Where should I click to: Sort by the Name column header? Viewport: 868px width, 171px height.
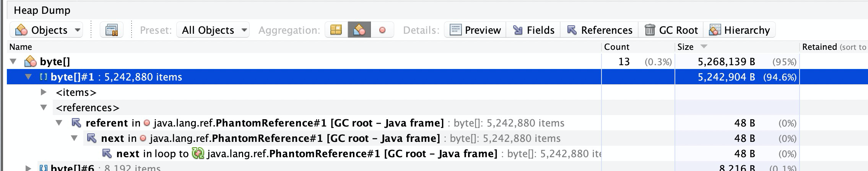(21, 47)
